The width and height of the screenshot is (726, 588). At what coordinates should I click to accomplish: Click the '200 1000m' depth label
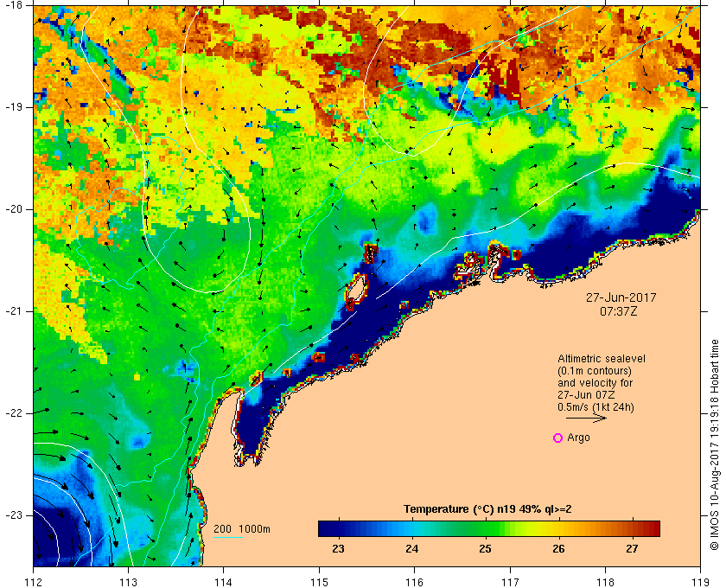(242, 529)
